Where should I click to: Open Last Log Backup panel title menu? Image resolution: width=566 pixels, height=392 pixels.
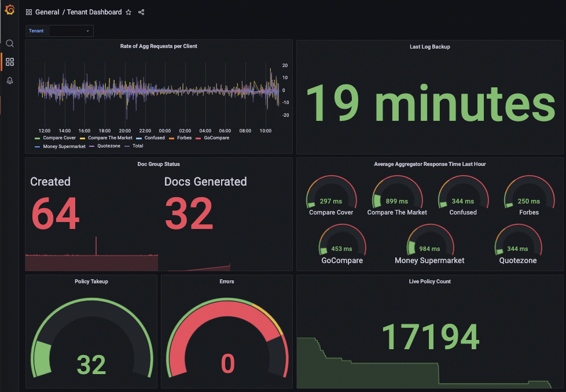tap(429, 47)
